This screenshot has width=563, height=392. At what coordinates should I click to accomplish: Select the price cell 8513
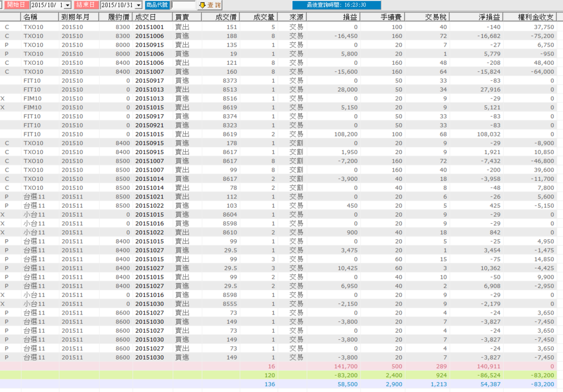(229, 90)
